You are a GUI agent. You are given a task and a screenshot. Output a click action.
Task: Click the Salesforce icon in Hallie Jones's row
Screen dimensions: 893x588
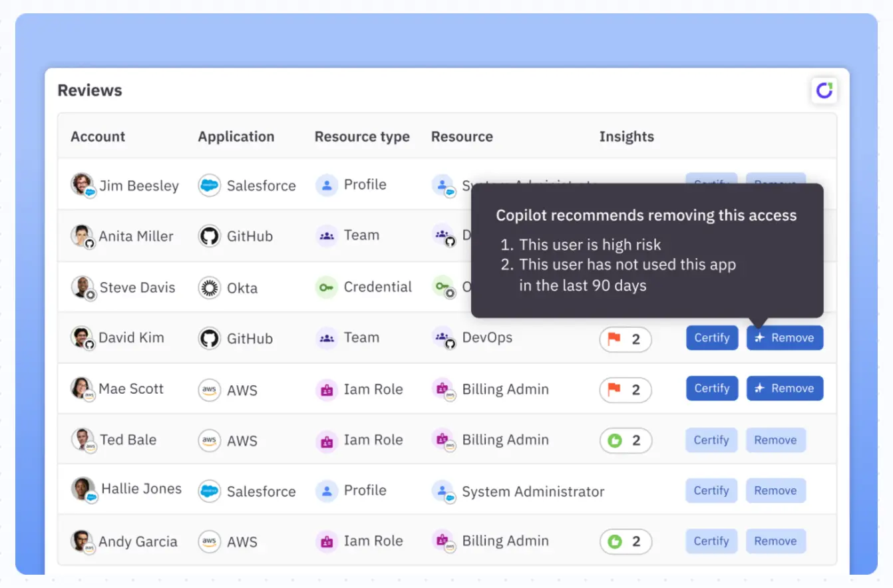tap(209, 491)
